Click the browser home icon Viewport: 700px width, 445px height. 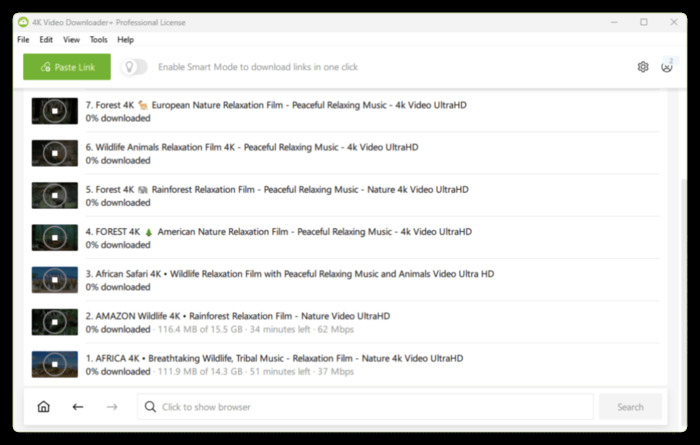coord(43,407)
